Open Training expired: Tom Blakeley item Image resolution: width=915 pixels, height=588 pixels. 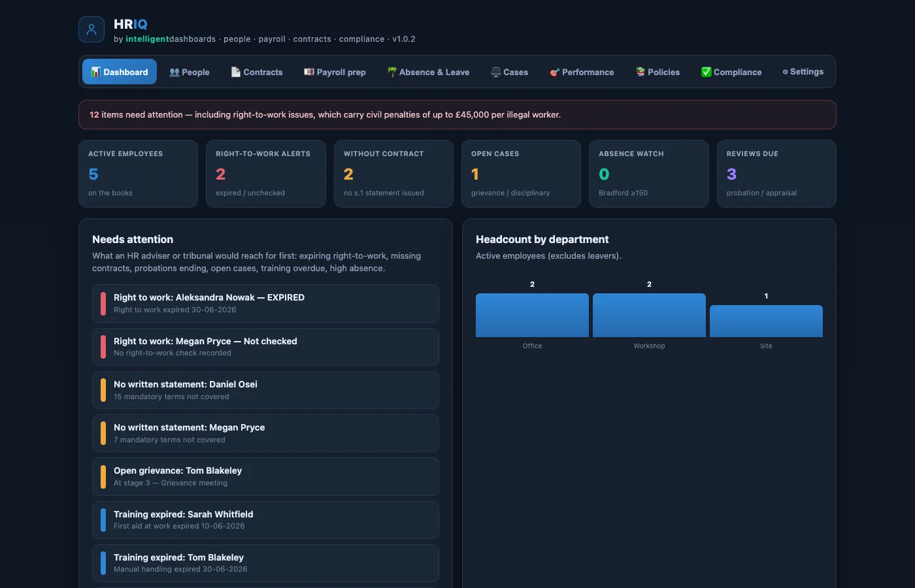(x=265, y=563)
